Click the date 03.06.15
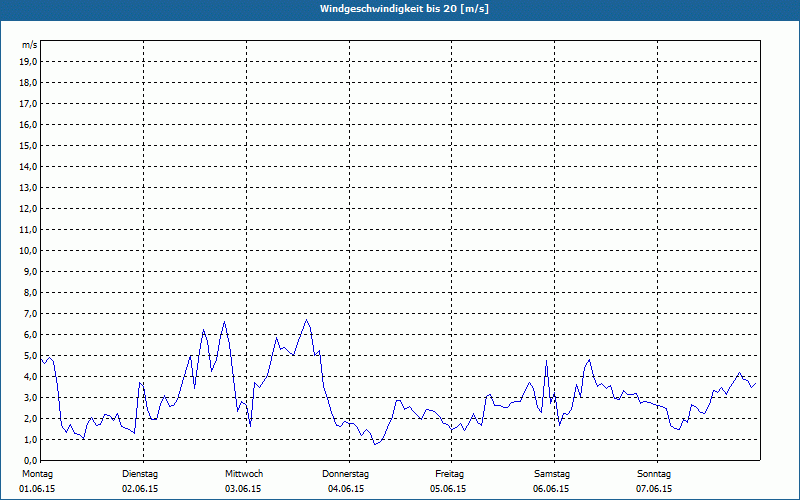 pyautogui.click(x=243, y=489)
